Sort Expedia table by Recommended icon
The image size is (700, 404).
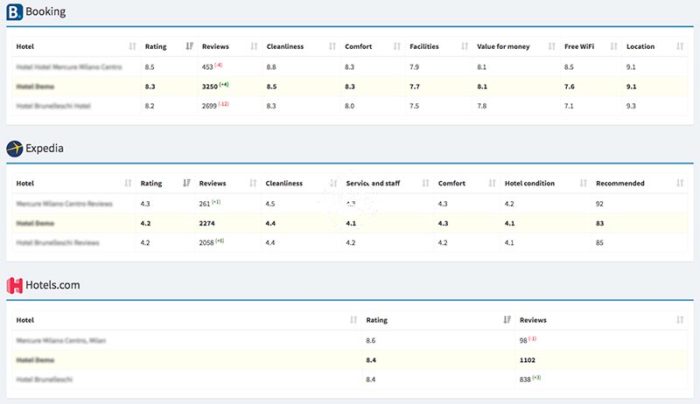680,183
